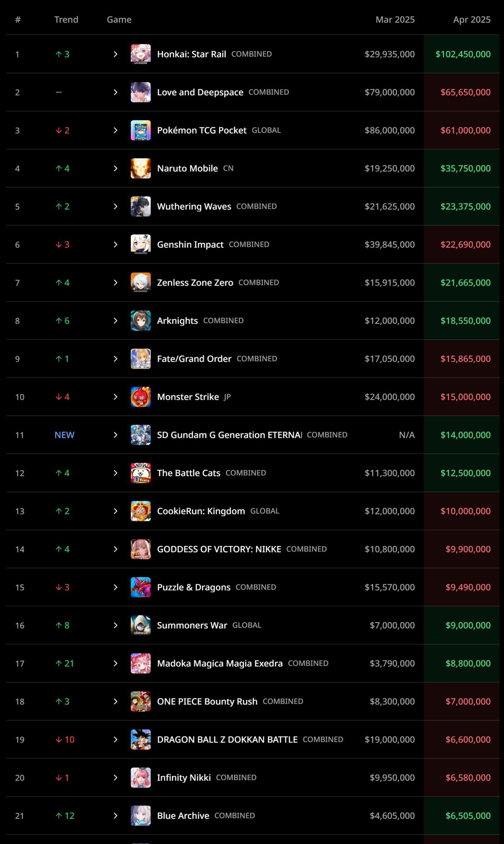Expand the Love and Deepspace row chevron
The width and height of the screenshot is (504, 844).
(x=115, y=92)
